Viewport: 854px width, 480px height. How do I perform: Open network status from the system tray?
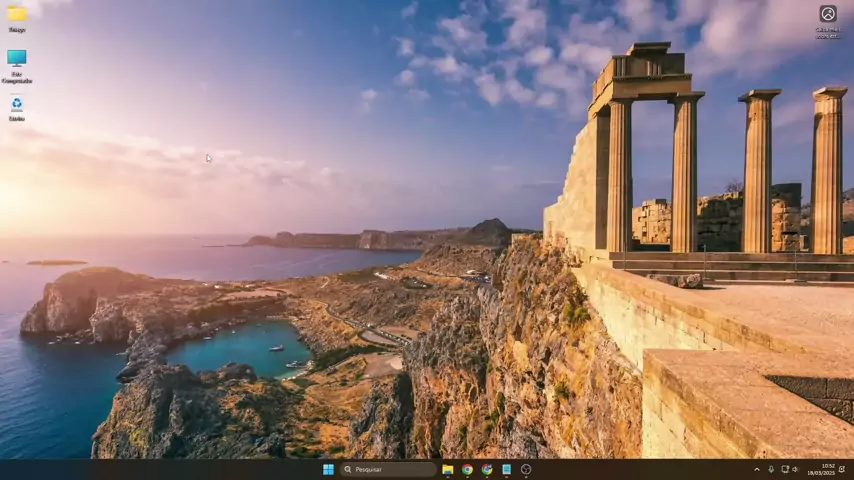[x=784, y=469]
